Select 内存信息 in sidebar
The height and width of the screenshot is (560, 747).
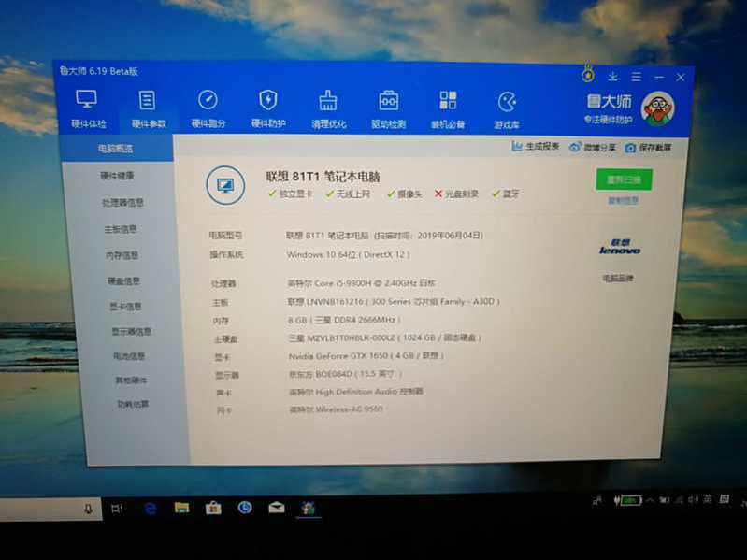122,256
